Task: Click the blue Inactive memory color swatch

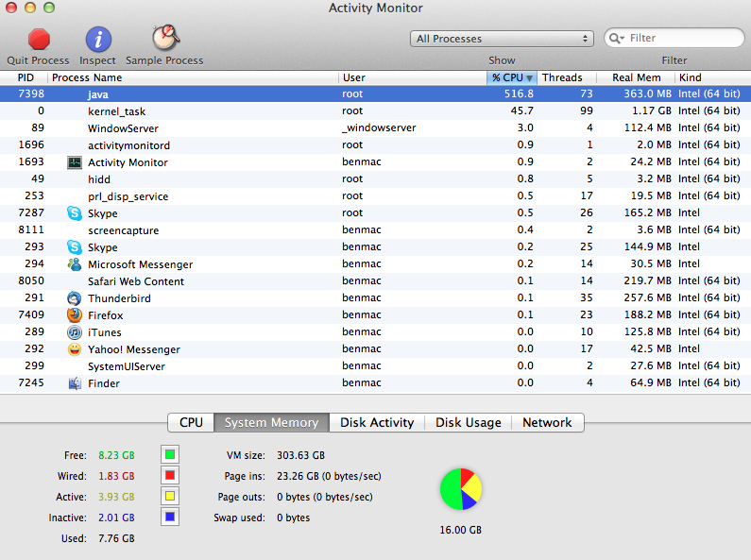Action: [170, 517]
